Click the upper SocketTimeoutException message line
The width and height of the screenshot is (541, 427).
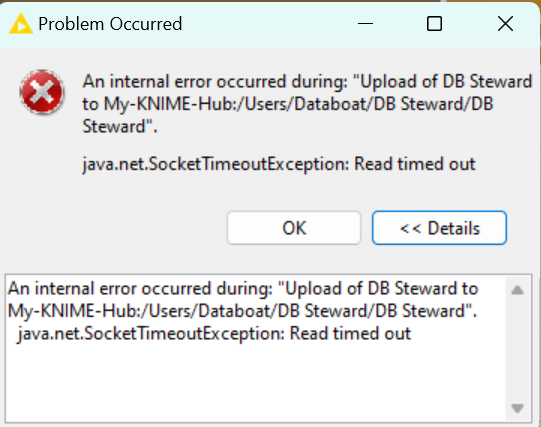point(279,164)
